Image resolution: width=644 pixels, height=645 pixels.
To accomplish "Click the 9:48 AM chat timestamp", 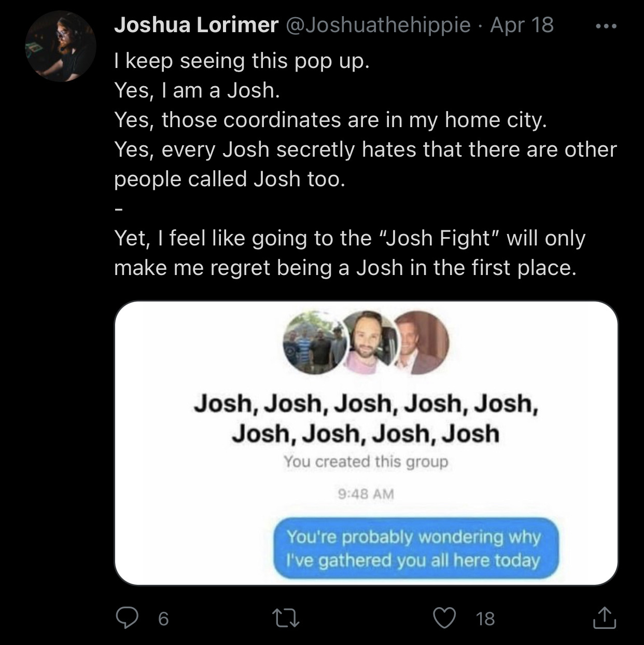I will pyautogui.click(x=366, y=493).
